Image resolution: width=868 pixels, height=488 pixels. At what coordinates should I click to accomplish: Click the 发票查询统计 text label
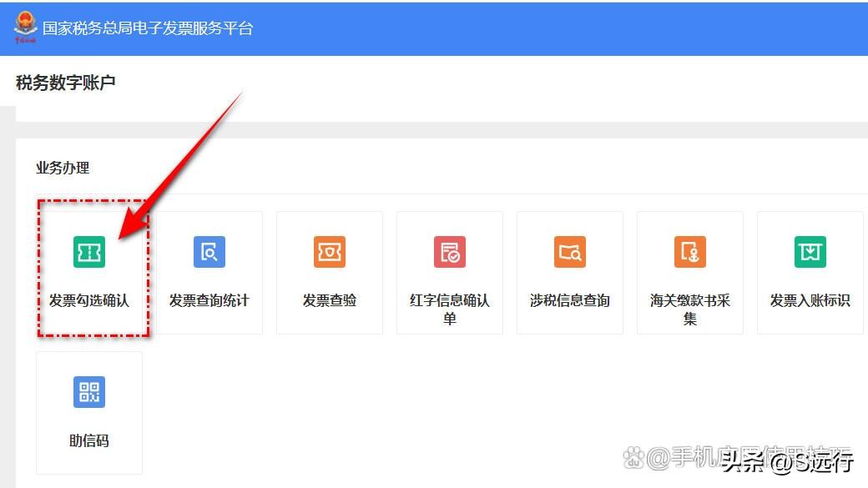pos(209,300)
